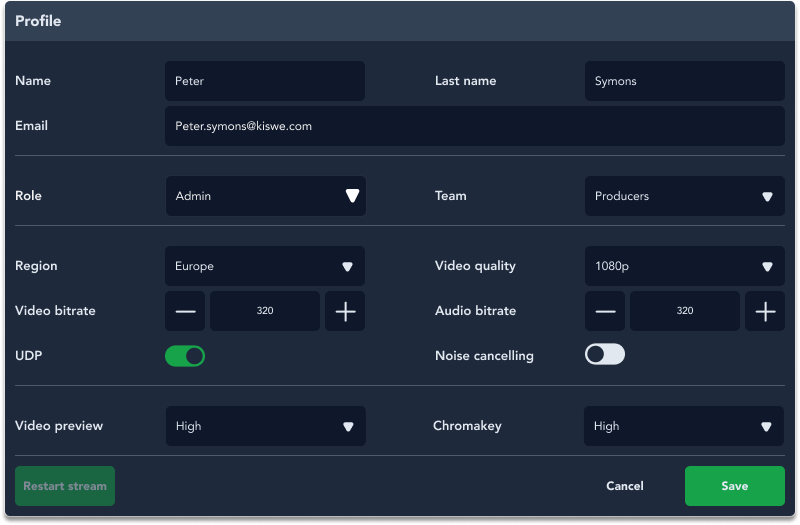Enable the Noise cancelling toggle
This screenshot has width=800, height=525.
[x=605, y=355]
